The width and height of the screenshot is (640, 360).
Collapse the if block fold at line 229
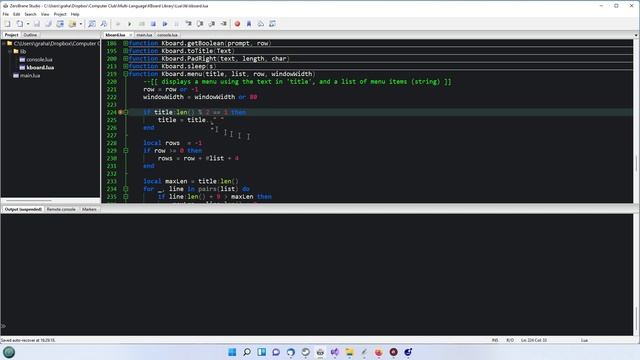click(126, 151)
